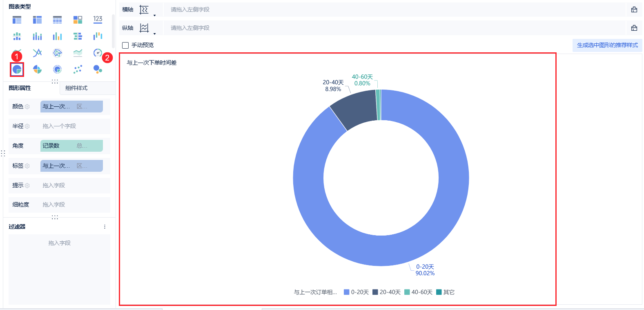Select the gauge dashboard chart icon

(x=98, y=53)
